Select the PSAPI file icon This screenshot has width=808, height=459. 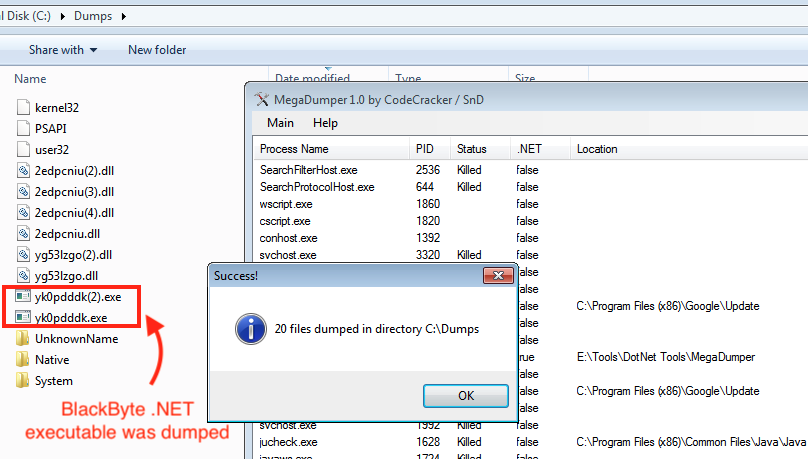click(24, 128)
